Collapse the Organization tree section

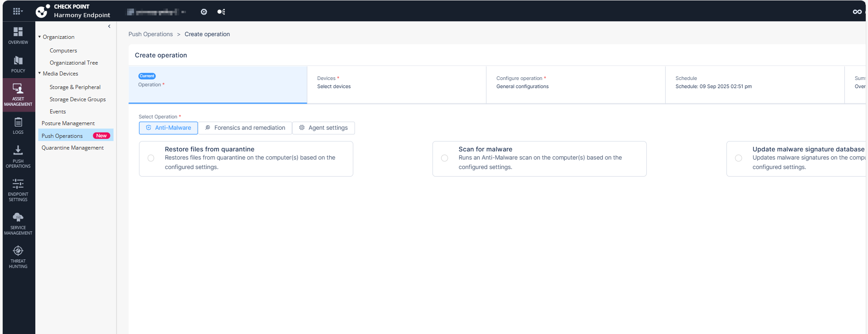[x=39, y=37]
